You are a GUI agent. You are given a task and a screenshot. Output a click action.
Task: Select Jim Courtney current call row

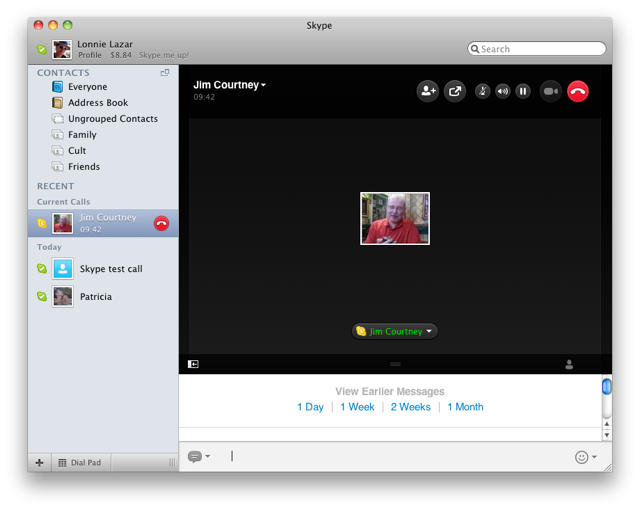click(103, 223)
